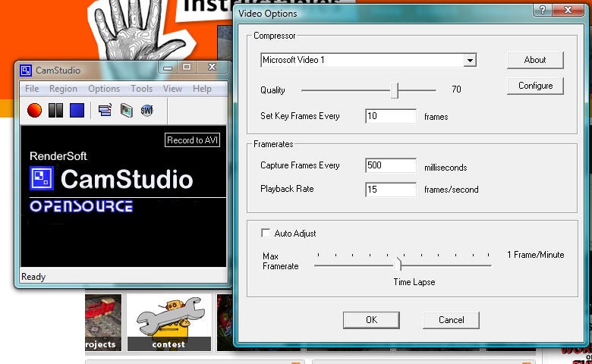Open the Help menu in CamStudio
The width and height of the screenshot is (592, 364).
pyautogui.click(x=202, y=89)
